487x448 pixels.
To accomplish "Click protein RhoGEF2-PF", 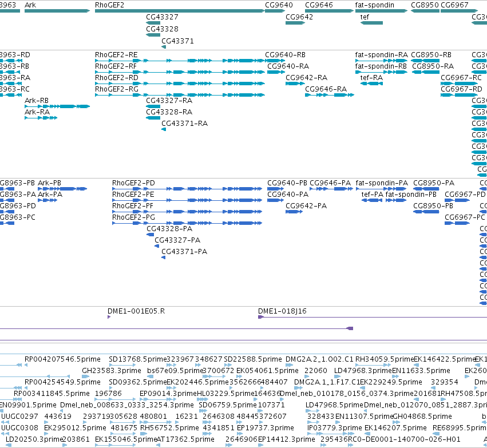I will 133,206.
